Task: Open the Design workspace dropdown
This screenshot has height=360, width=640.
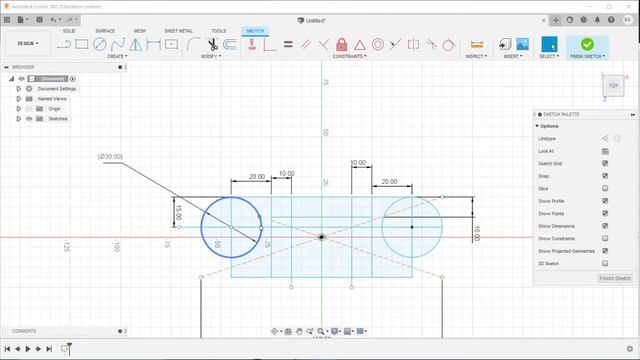Action: tap(28, 43)
